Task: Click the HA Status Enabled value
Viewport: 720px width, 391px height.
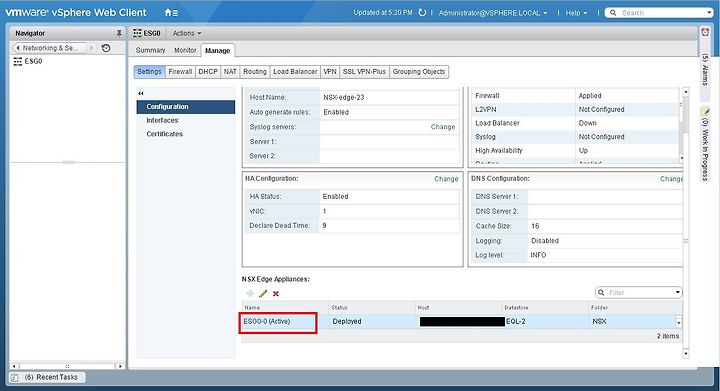Action: click(x=335, y=196)
